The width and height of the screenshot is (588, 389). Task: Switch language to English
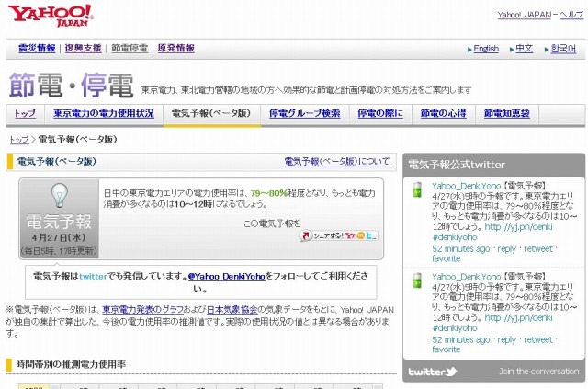pyautogui.click(x=486, y=49)
